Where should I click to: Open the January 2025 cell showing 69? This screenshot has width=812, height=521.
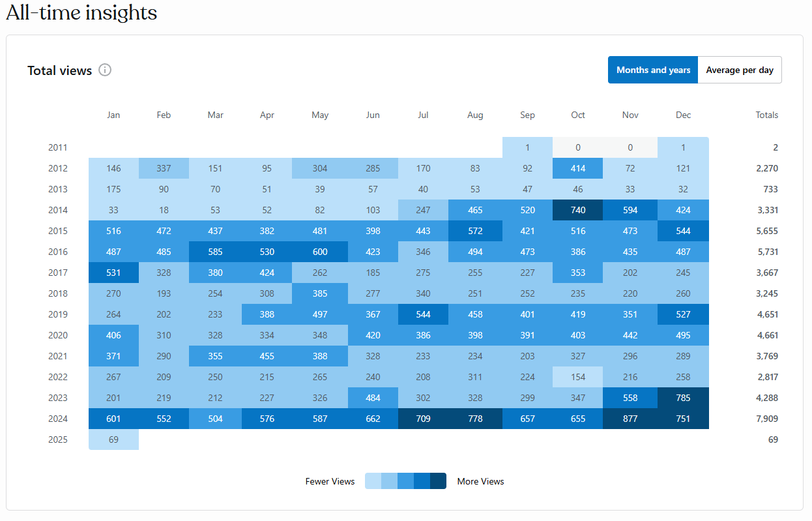[x=113, y=439]
